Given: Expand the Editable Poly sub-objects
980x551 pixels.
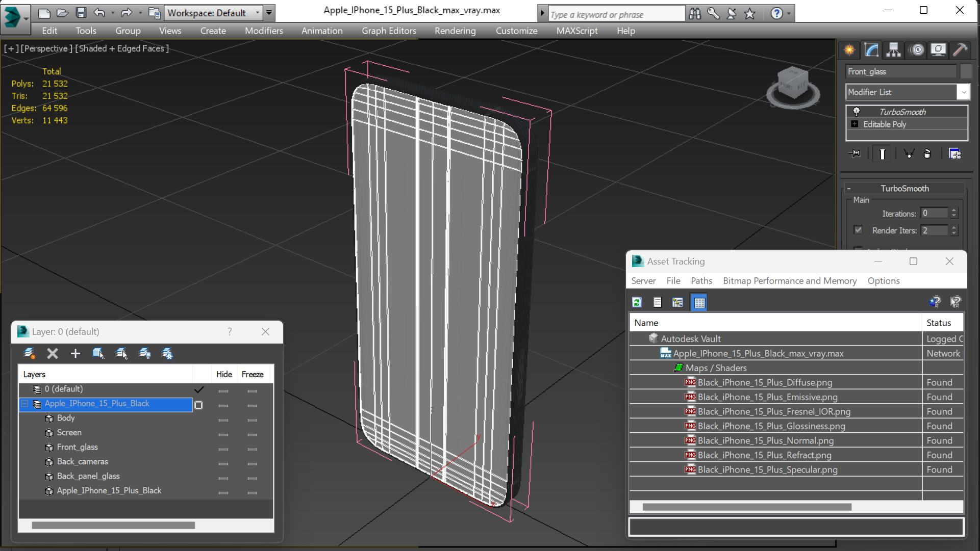Looking at the screenshot, I should 855,124.
